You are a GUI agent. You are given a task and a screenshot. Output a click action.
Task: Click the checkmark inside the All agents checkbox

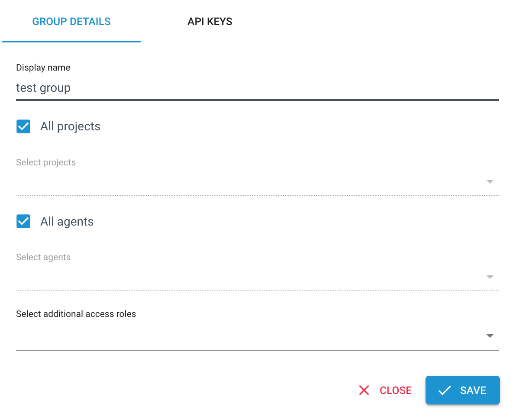click(23, 221)
